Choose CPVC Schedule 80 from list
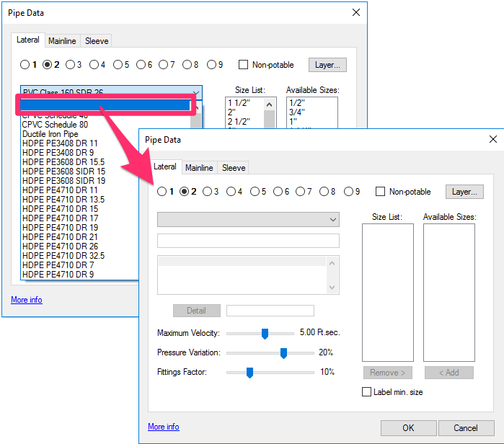The height and width of the screenshot is (444, 504). click(x=55, y=125)
